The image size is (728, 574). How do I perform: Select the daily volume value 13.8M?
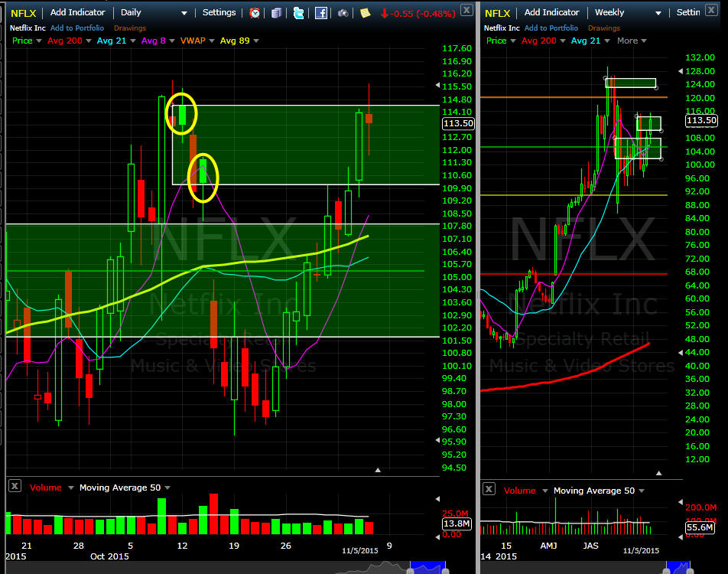tap(457, 523)
